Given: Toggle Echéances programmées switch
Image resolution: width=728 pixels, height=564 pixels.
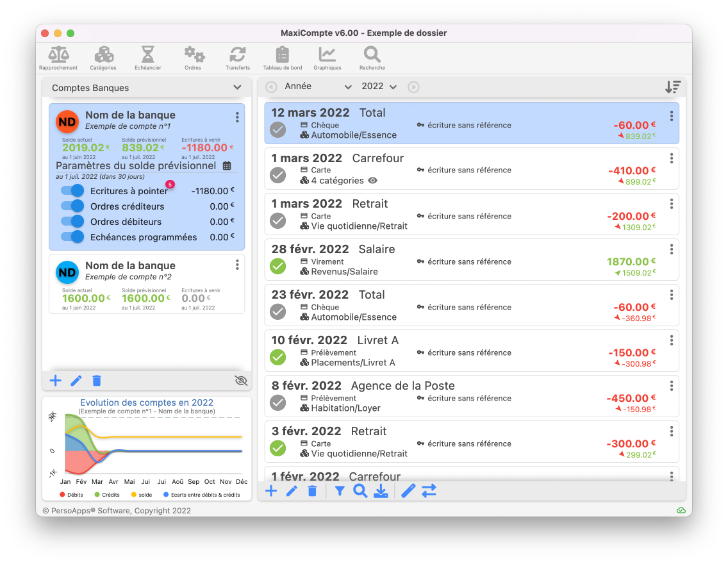Looking at the screenshot, I should pos(72,236).
